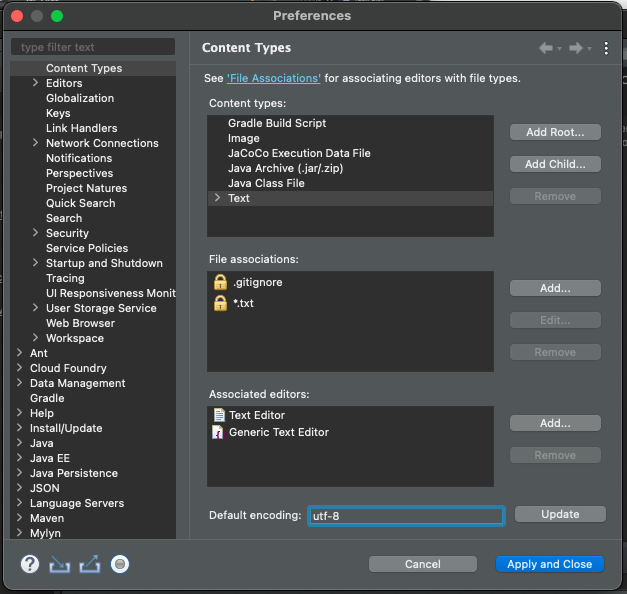Screen dimensions: 627x594
Task: Click the lock icon beside *.txt
Action: click(x=220, y=303)
